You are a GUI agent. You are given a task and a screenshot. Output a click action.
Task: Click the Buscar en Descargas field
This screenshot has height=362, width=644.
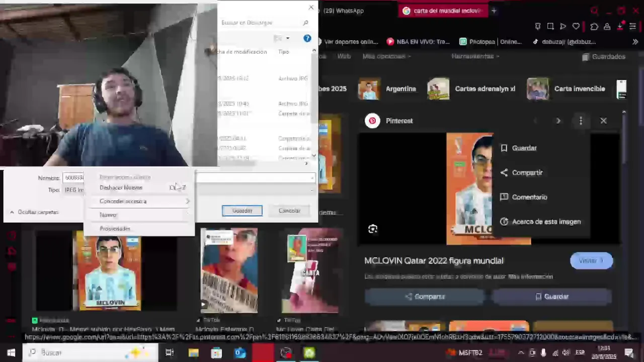click(x=264, y=23)
